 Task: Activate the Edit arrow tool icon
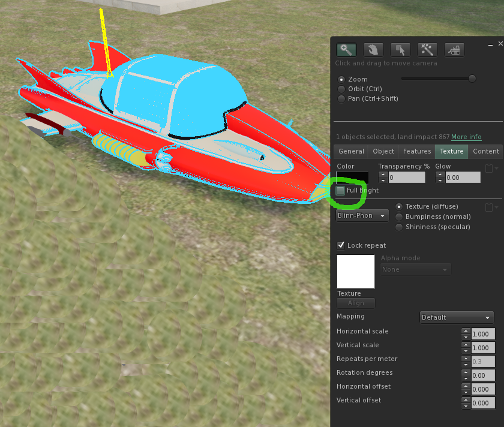point(400,50)
